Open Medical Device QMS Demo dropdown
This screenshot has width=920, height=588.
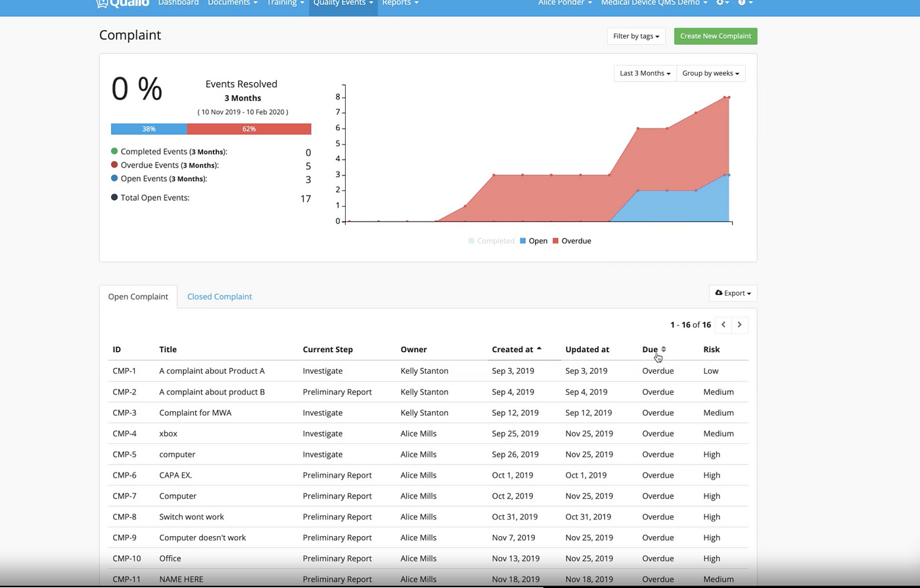pos(655,3)
